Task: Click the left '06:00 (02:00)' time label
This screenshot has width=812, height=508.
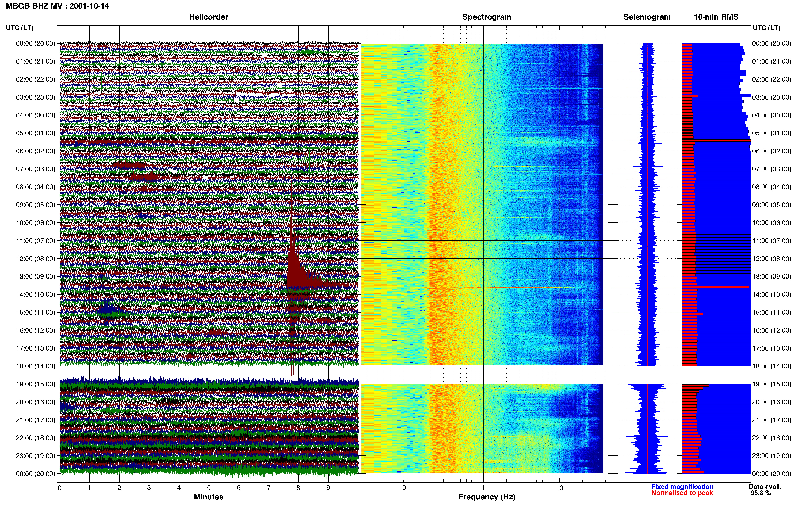Action: (x=36, y=151)
